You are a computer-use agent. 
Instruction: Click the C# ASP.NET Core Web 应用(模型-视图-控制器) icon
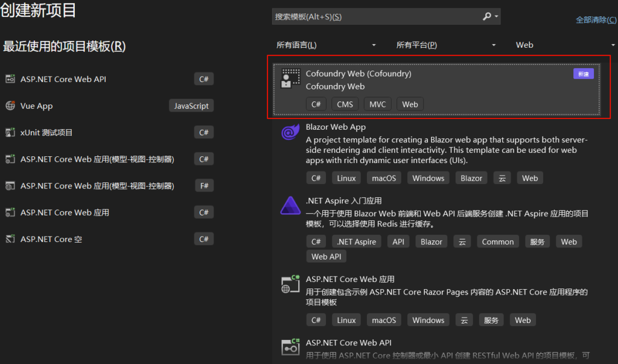click(10, 159)
